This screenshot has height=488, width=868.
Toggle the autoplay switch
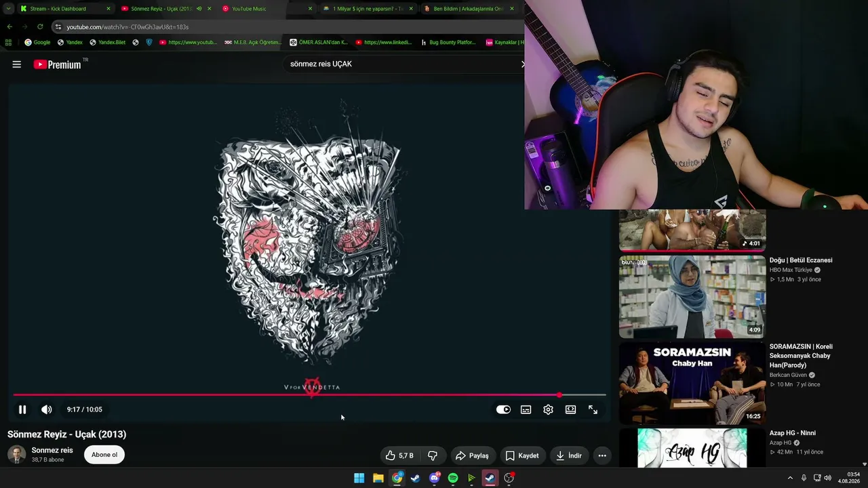pyautogui.click(x=503, y=409)
